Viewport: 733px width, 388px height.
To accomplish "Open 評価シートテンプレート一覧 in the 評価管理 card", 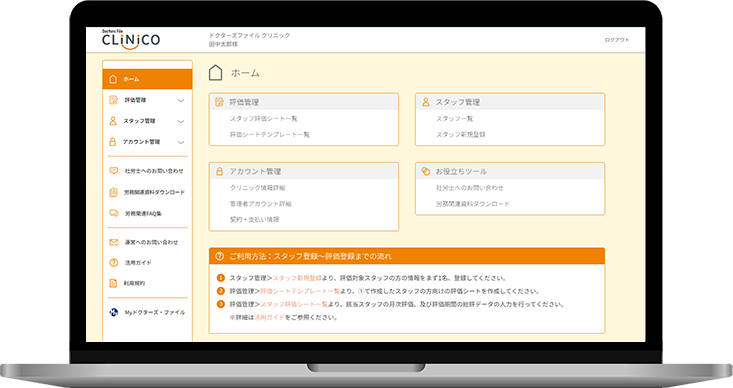I will coord(270,135).
